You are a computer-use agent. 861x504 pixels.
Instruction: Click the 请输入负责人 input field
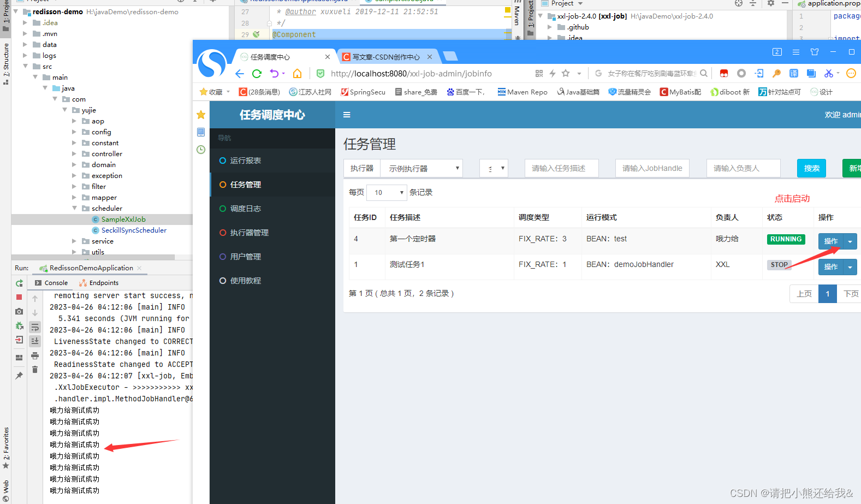pos(744,168)
